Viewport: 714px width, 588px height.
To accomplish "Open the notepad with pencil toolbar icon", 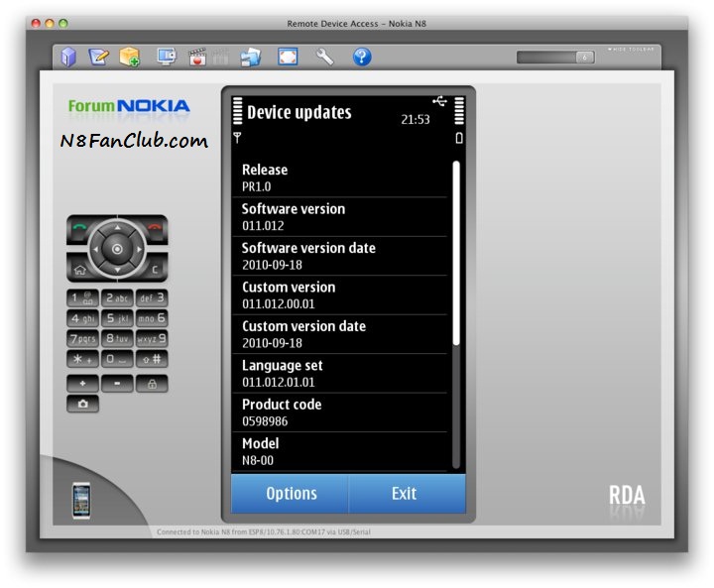I will [x=98, y=57].
